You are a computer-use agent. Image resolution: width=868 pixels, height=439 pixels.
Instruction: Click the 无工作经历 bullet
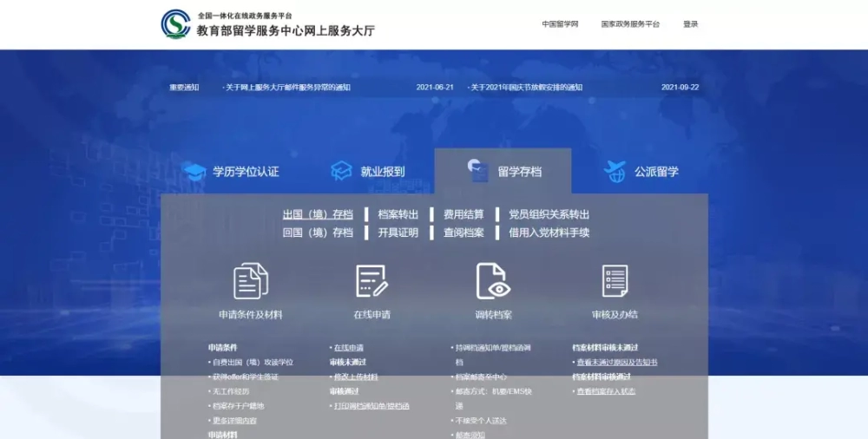tap(231, 391)
